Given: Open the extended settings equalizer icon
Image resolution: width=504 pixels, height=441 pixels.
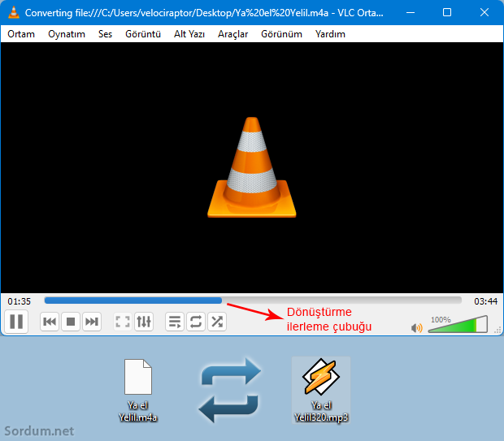Looking at the screenshot, I should 144,322.
